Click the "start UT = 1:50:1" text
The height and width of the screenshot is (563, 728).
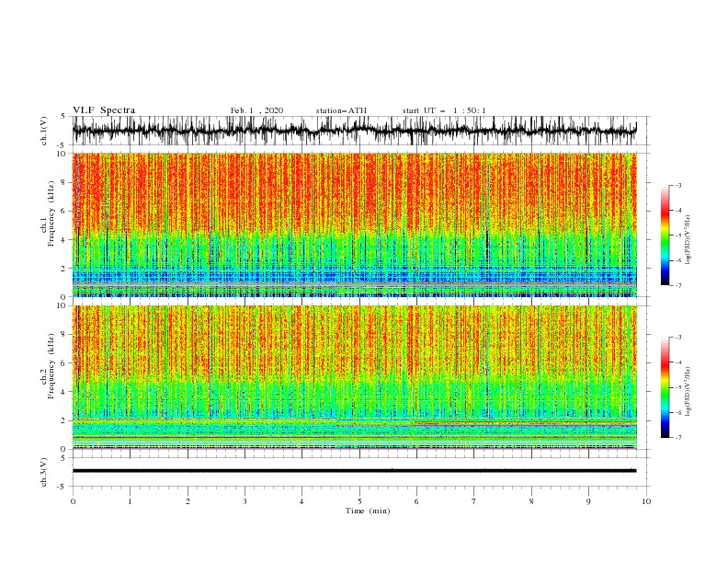[x=444, y=110]
